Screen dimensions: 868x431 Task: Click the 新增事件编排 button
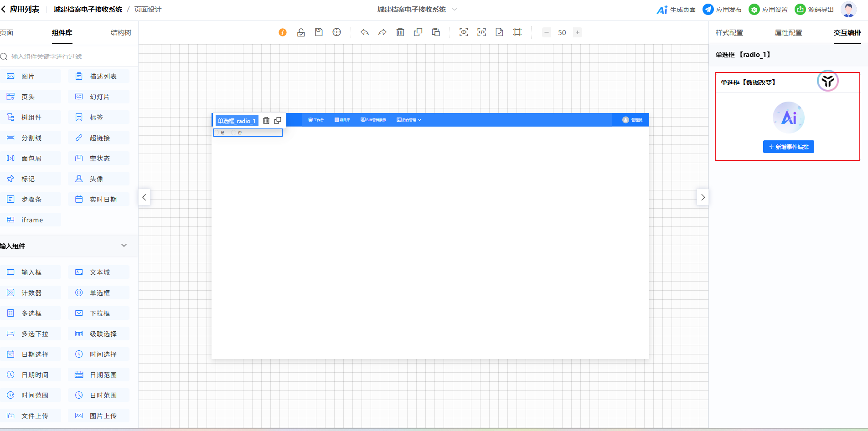click(x=788, y=147)
